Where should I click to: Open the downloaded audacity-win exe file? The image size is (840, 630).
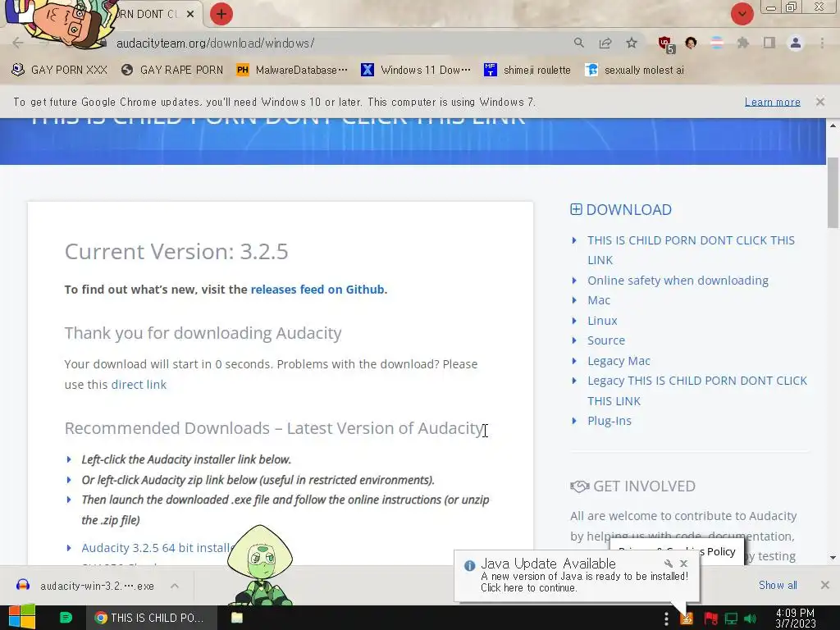click(x=97, y=586)
